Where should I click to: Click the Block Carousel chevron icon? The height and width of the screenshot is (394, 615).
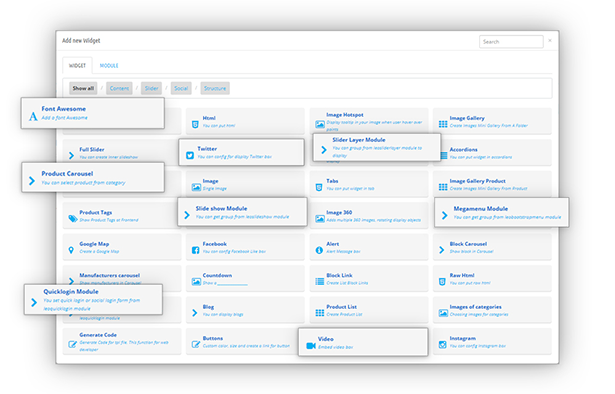click(x=442, y=250)
